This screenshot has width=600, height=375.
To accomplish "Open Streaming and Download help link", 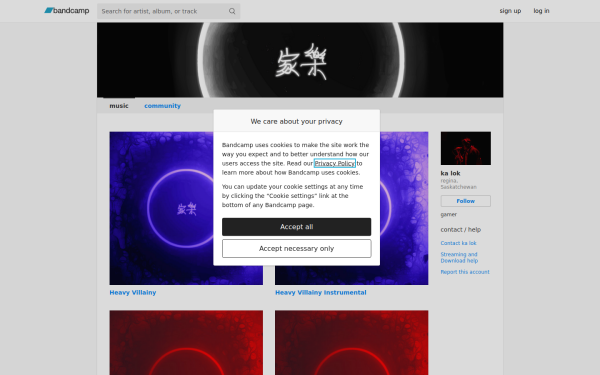I will coord(459,258).
